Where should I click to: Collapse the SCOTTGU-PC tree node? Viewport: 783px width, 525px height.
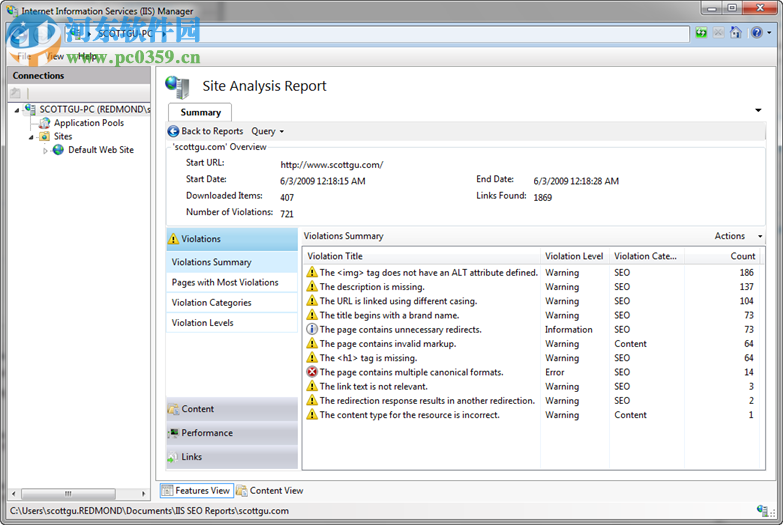coord(17,109)
